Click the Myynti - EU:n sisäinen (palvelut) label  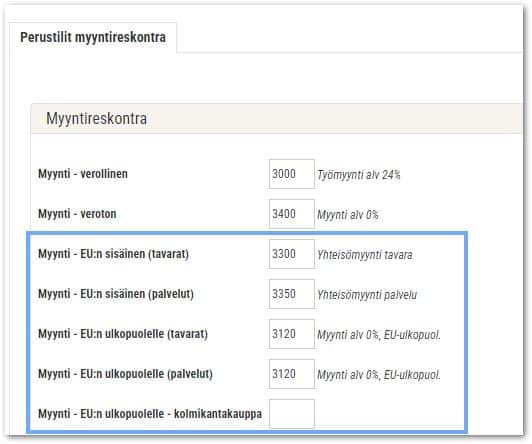tap(116, 294)
